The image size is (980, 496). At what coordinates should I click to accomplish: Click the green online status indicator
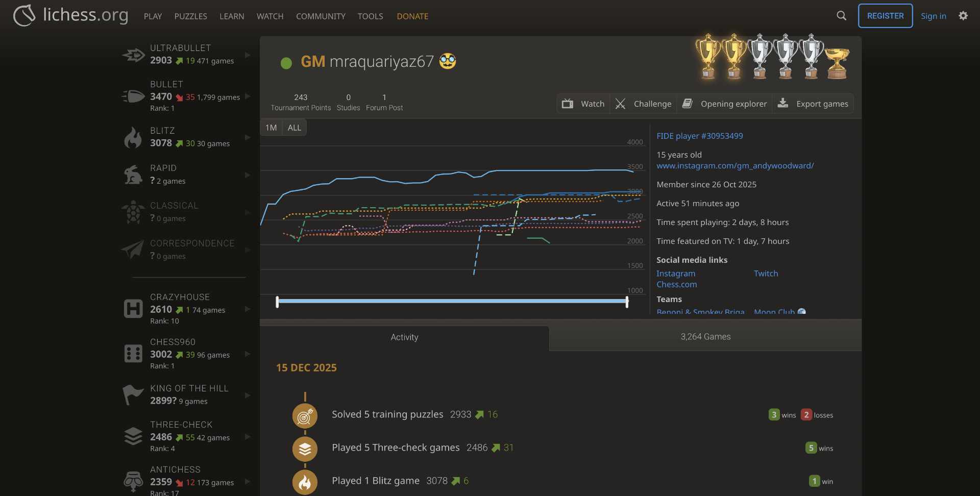click(x=286, y=63)
